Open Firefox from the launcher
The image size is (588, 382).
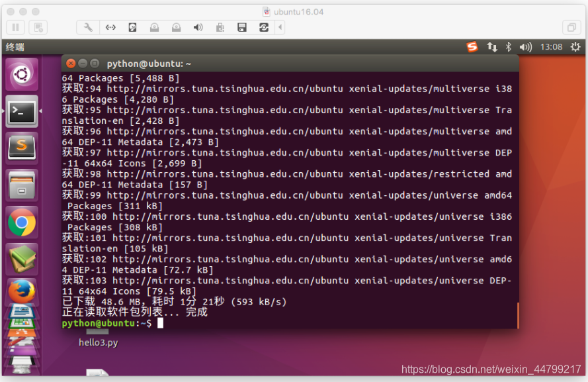tap(21, 290)
